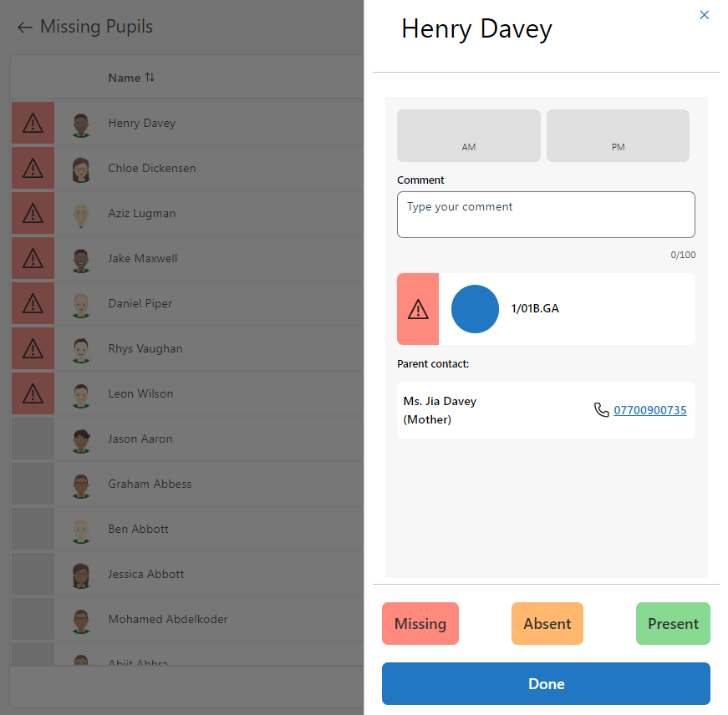The width and height of the screenshot is (728, 715).
Task: Click the empty status box beside Jason Aaron
Action: point(33,439)
